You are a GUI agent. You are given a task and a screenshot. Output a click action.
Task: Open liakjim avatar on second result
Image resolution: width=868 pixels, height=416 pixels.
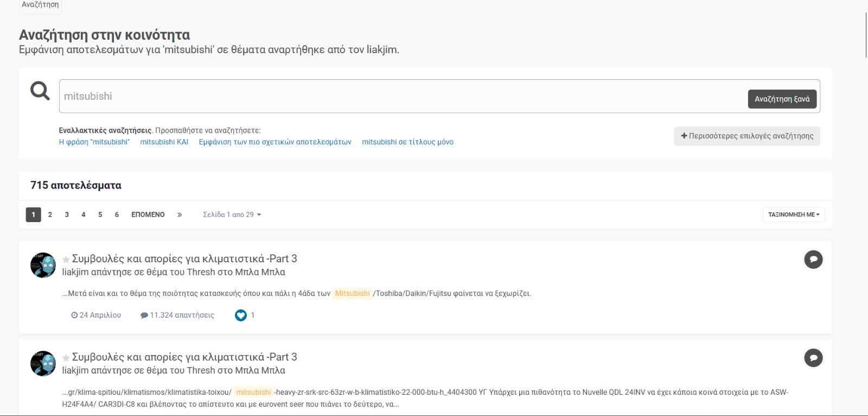pos(43,363)
